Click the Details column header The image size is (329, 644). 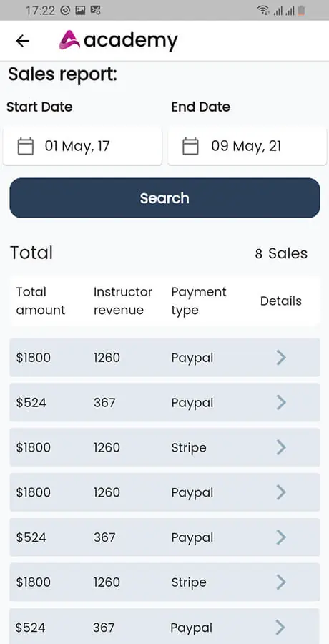pyautogui.click(x=281, y=301)
